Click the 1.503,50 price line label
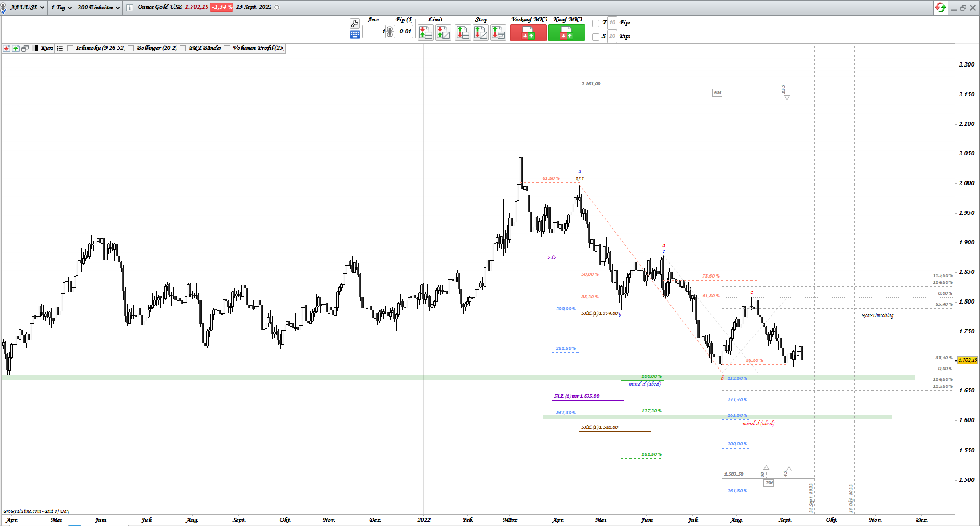 [734, 474]
